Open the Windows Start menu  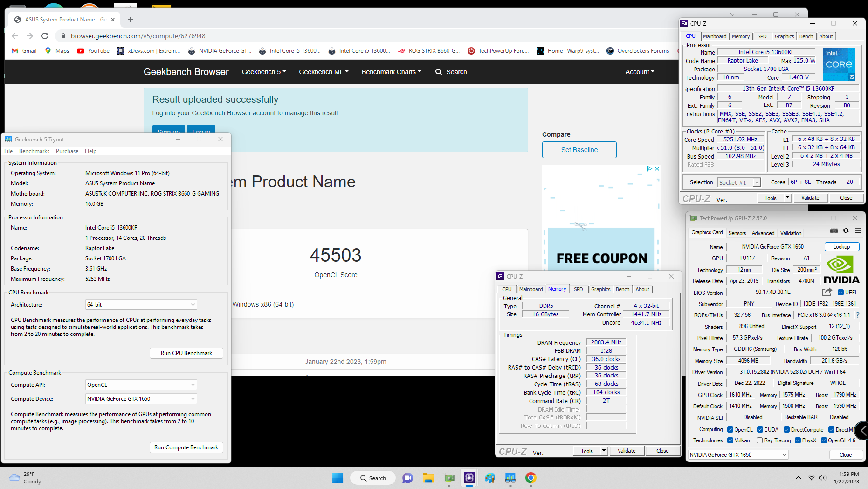pos(338,478)
